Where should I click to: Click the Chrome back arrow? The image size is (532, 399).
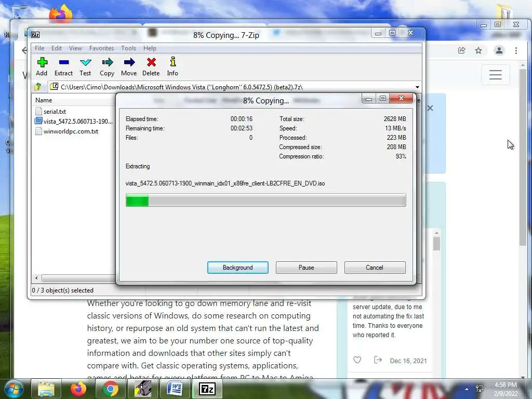point(24,50)
